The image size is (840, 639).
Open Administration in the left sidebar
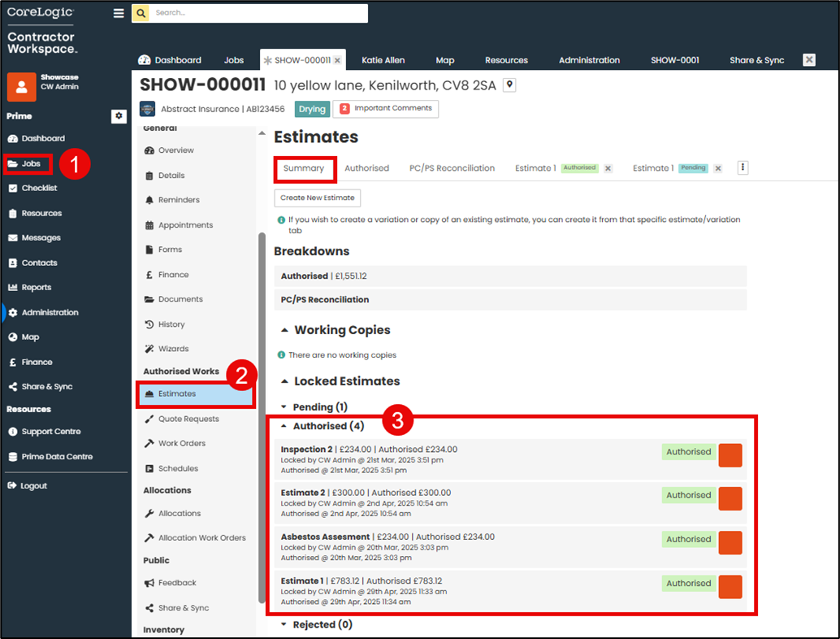tap(43, 312)
